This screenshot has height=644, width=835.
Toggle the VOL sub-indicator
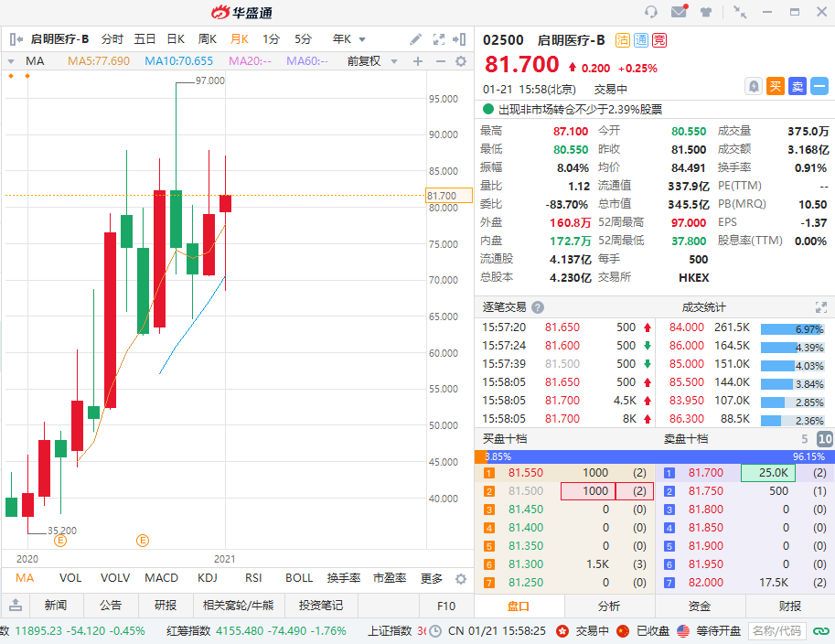(70, 578)
